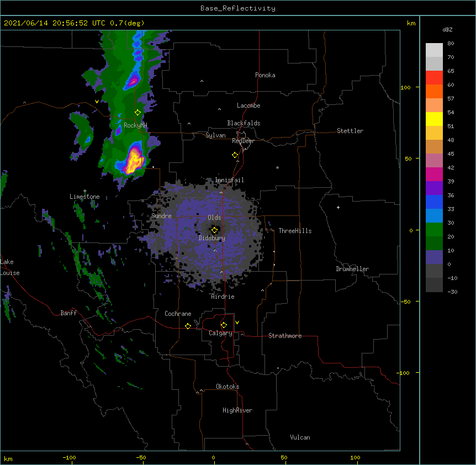Click the Strathmore label

coord(285,336)
